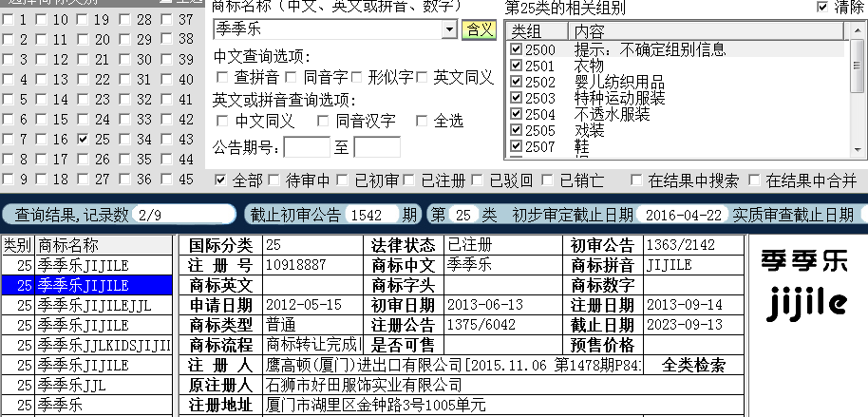This screenshot has width=868, height=417.
Task: Uncheck group 2504 不透水服装
Action: (x=516, y=114)
